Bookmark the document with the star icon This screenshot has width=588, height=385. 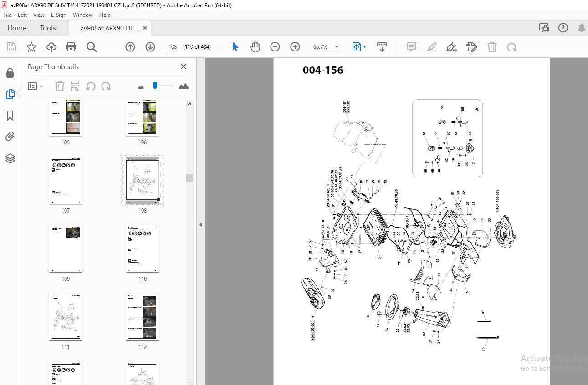click(31, 47)
